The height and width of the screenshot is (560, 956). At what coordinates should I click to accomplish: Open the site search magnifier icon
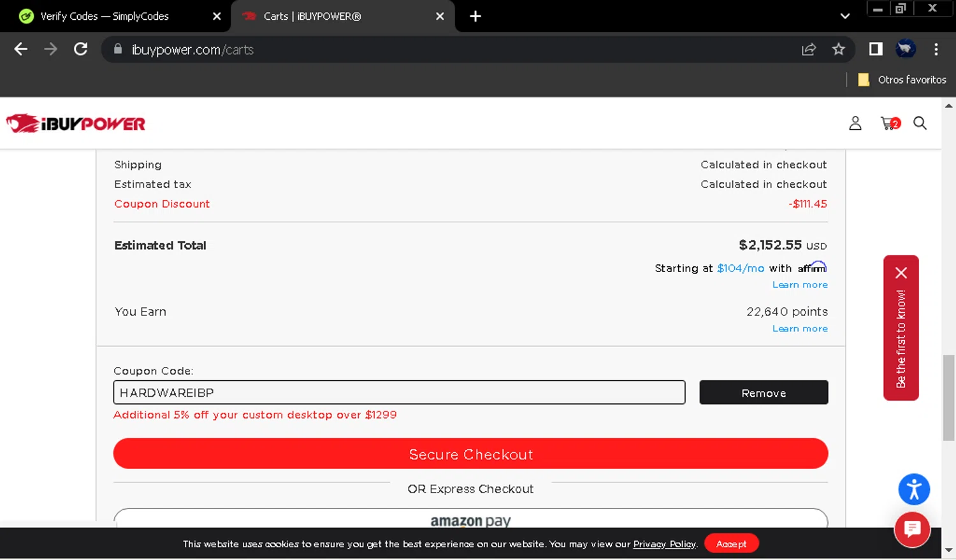point(920,123)
